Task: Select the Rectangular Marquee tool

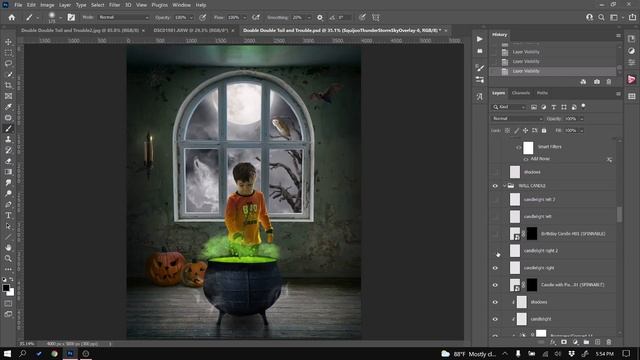Action: click(x=8, y=53)
